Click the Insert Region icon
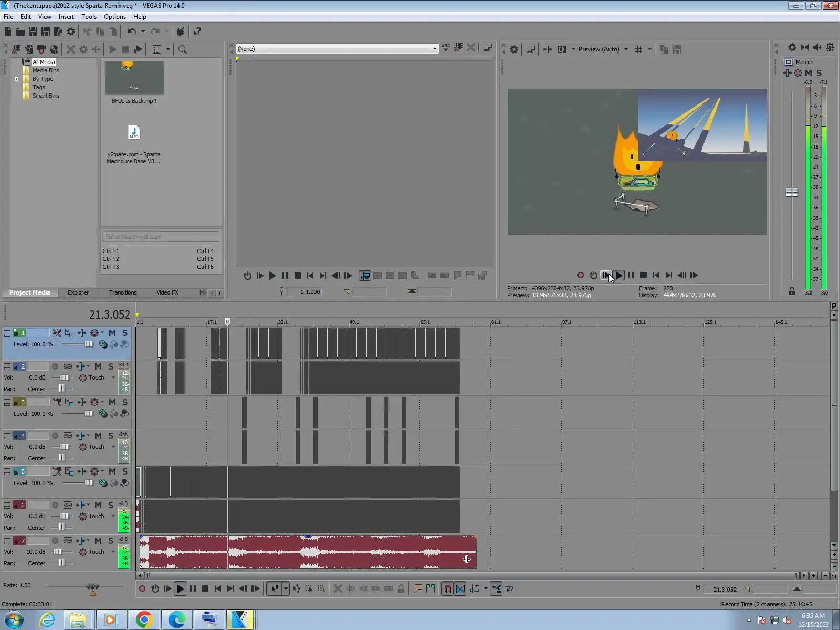Image resolution: width=840 pixels, height=630 pixels. tap(430, 589)
